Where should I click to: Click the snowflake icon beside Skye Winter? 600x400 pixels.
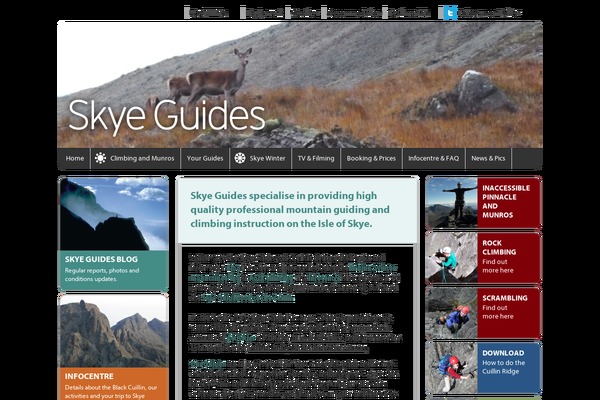pyautogui.click(x=240, y=158)
